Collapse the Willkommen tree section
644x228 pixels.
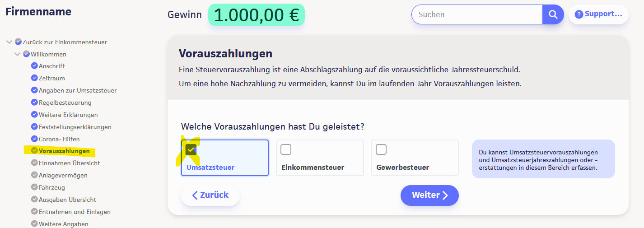click(x=18, y=54)
